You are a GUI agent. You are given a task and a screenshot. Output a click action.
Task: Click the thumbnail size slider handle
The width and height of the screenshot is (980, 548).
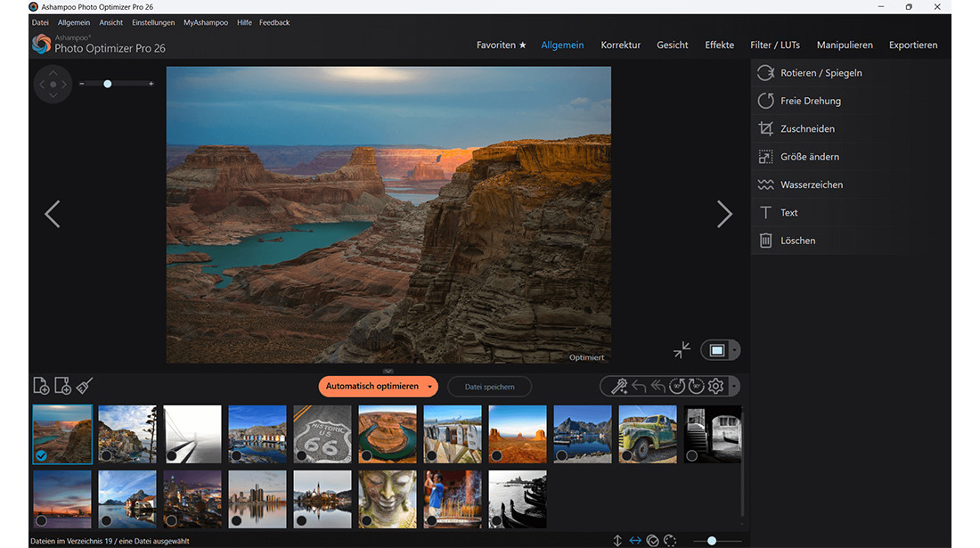click(x=711, y=541)
